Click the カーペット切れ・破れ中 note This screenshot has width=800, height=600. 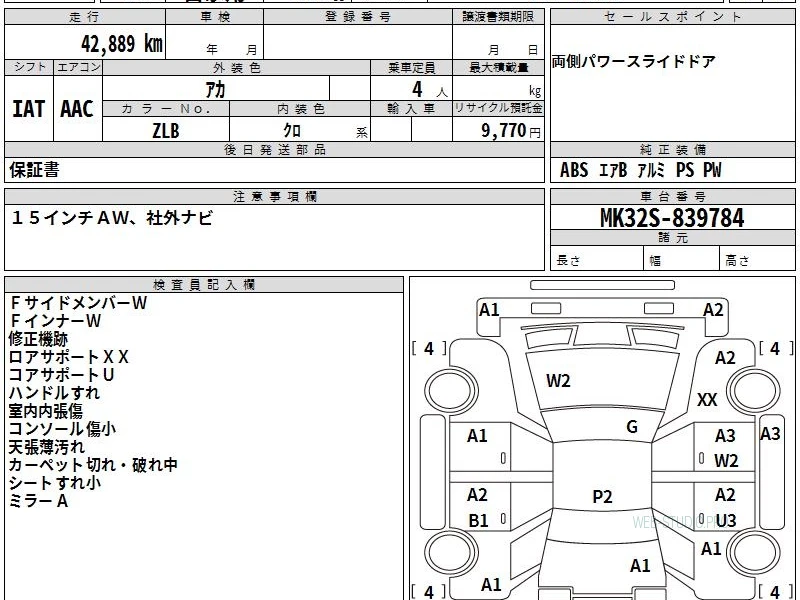point(93,465)
